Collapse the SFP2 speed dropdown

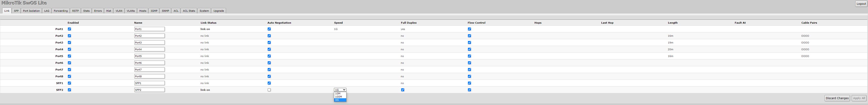point(340,90)
